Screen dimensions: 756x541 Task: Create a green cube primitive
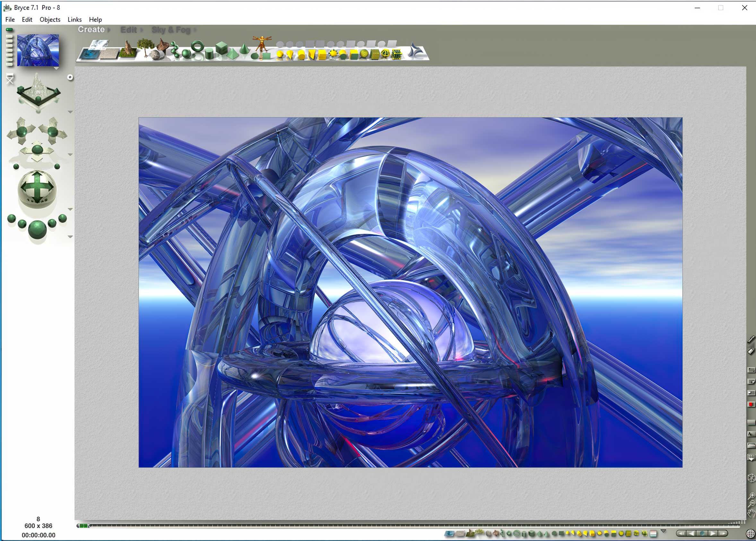pos(222,48)
